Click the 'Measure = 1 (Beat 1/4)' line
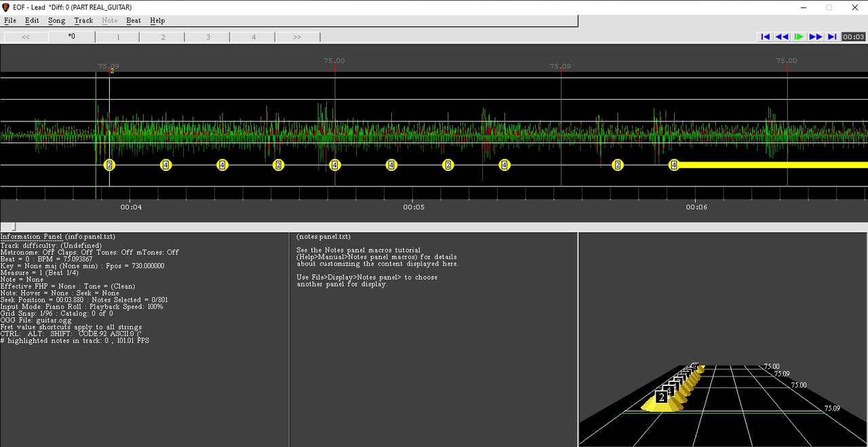 pos(39,273)
